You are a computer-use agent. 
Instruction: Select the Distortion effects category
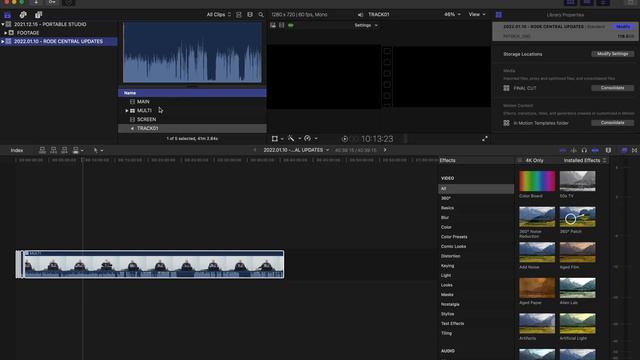click(x=451, y=256)
